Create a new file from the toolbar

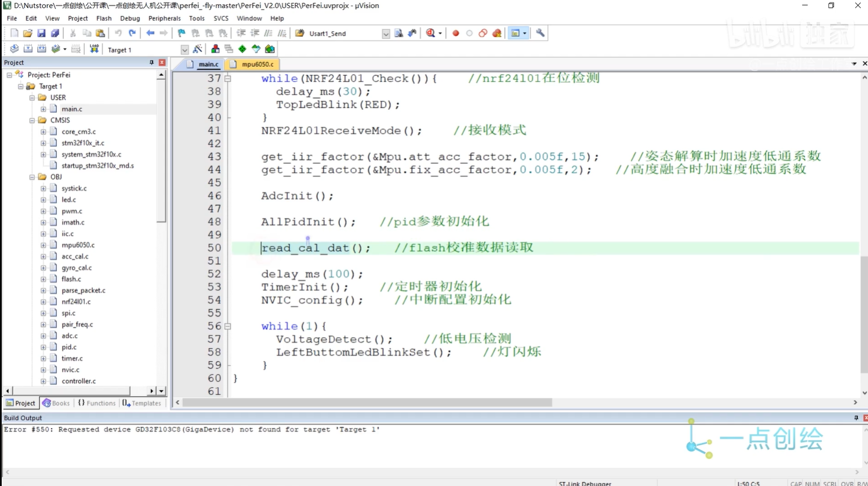14,33
